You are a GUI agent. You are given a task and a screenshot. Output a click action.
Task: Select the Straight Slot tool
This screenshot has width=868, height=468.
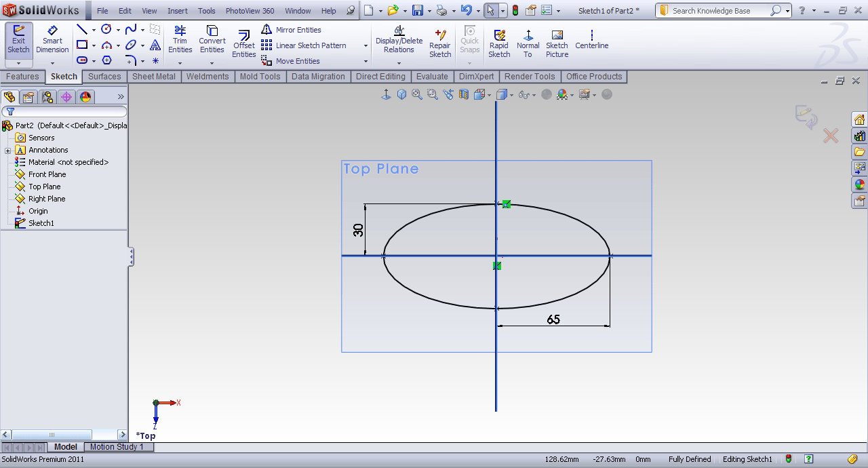click(82, 60)
